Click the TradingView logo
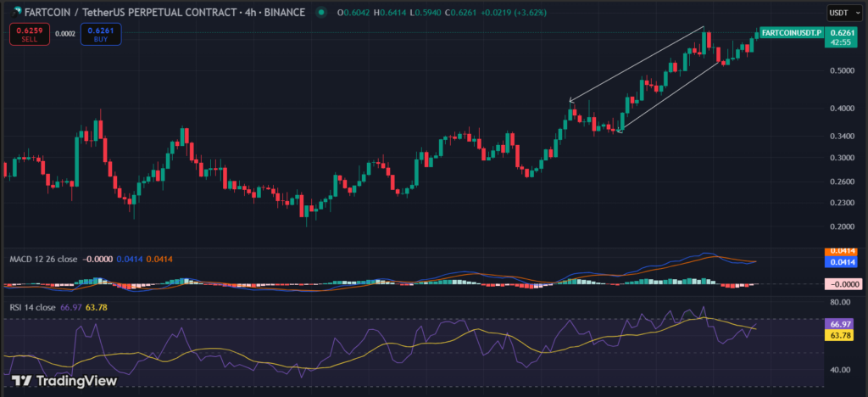This screenshot has width=868, height=397. pos(64,381)
